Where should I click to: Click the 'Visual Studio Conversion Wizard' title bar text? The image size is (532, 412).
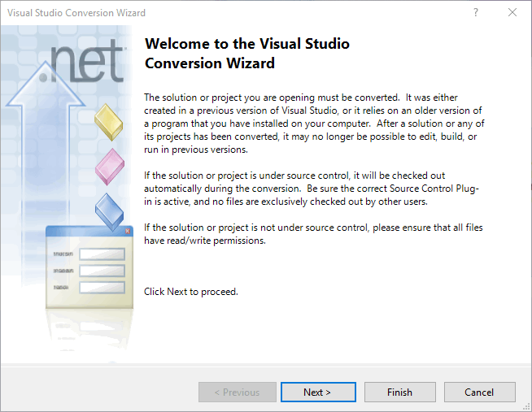coord(77,12)
